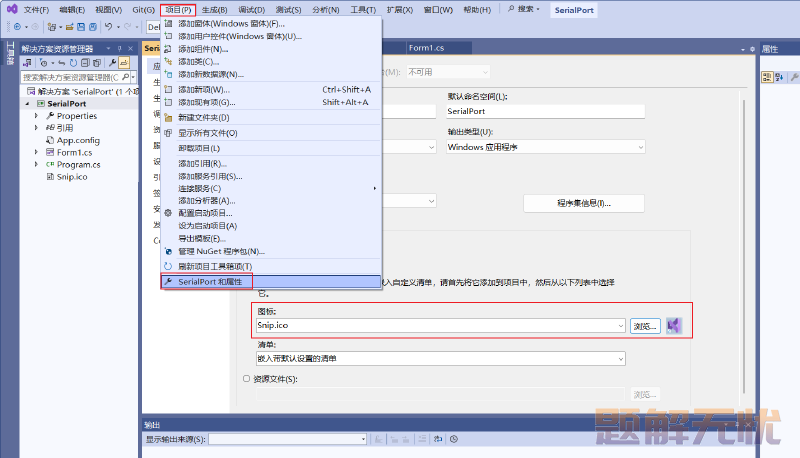Screen dimensions: 800x458
Task: Click the open file toolbar icon
Action: coord(69,27)
